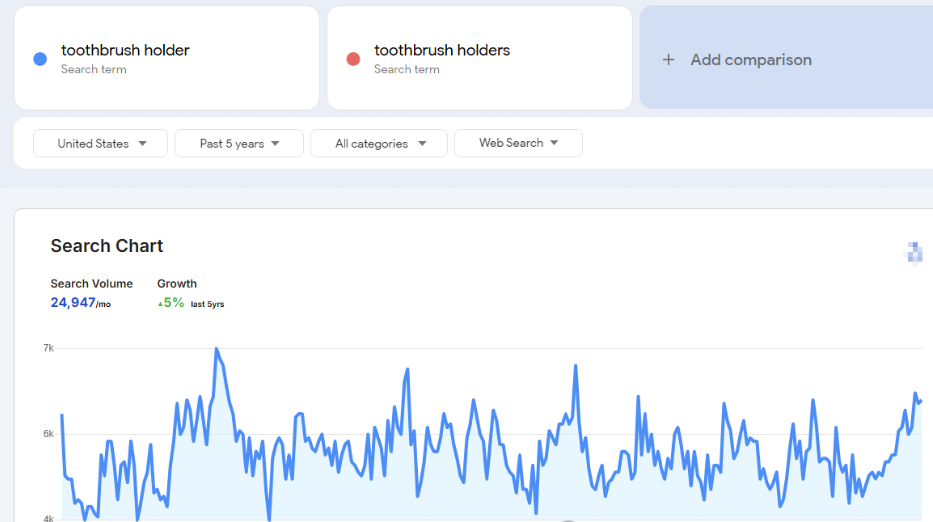Click the last 5yrs text
The height and width of the screenshot is (522, 933).
pyautogui.click(x=207, y=304)
